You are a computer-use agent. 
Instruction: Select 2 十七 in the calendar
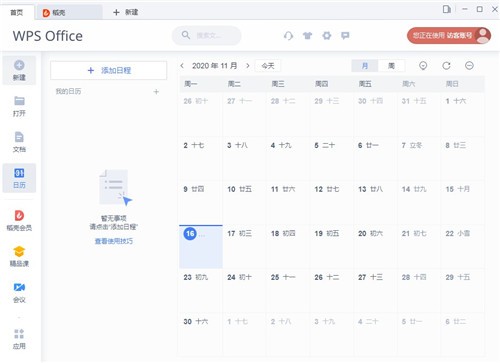click(201, 158)
